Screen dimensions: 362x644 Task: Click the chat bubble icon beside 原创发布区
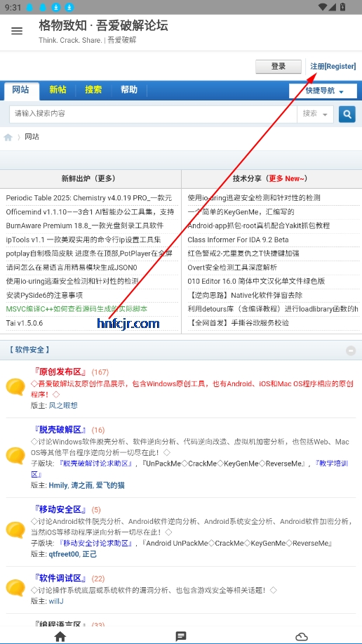click(15, 387)
